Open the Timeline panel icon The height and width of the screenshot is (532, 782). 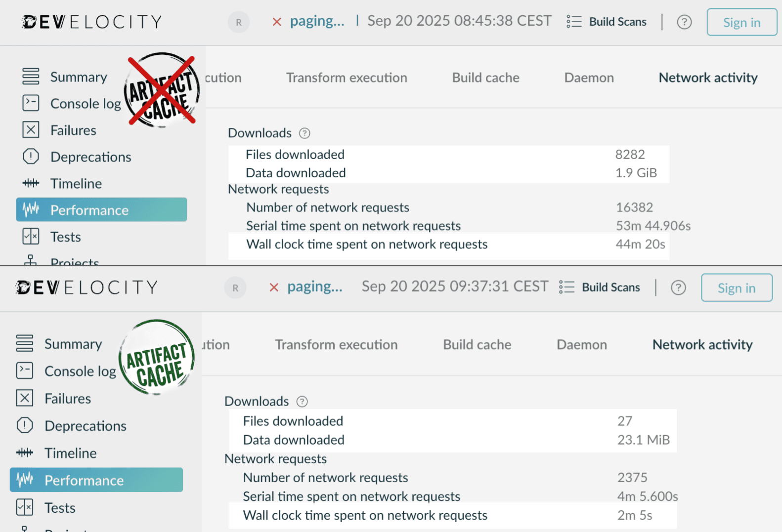click(x=31, y=183)
